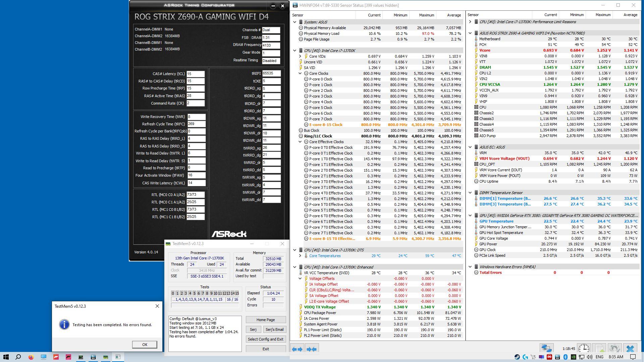Switch to the green-screen app in taskbar
Screen dimensions: 644x362
tap(81, 357)
